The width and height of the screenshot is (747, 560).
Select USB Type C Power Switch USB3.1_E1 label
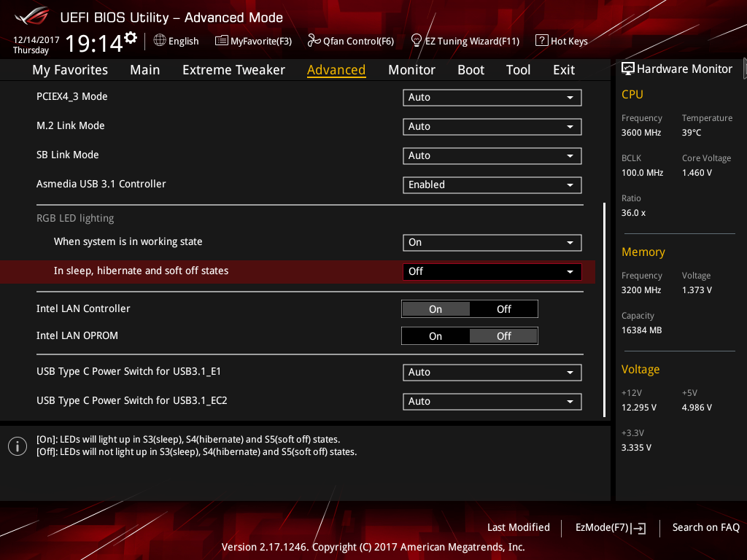pos(128,371)
